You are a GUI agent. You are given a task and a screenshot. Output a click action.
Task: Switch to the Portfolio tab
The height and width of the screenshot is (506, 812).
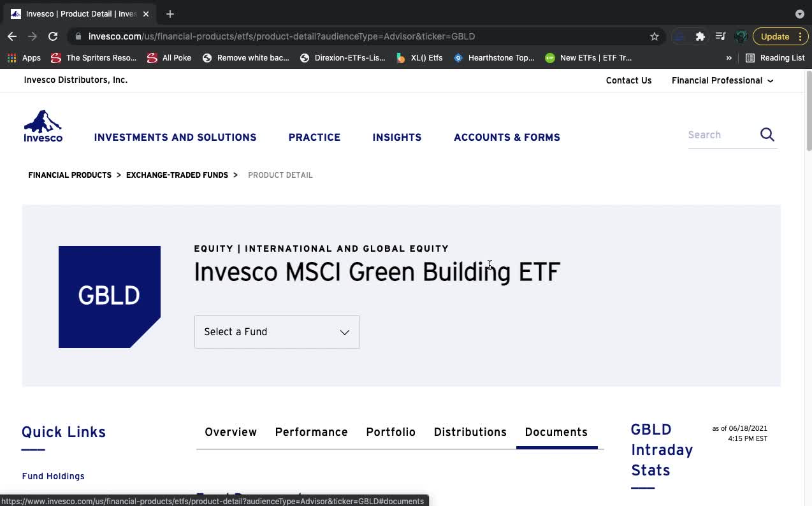coord(391,432)
